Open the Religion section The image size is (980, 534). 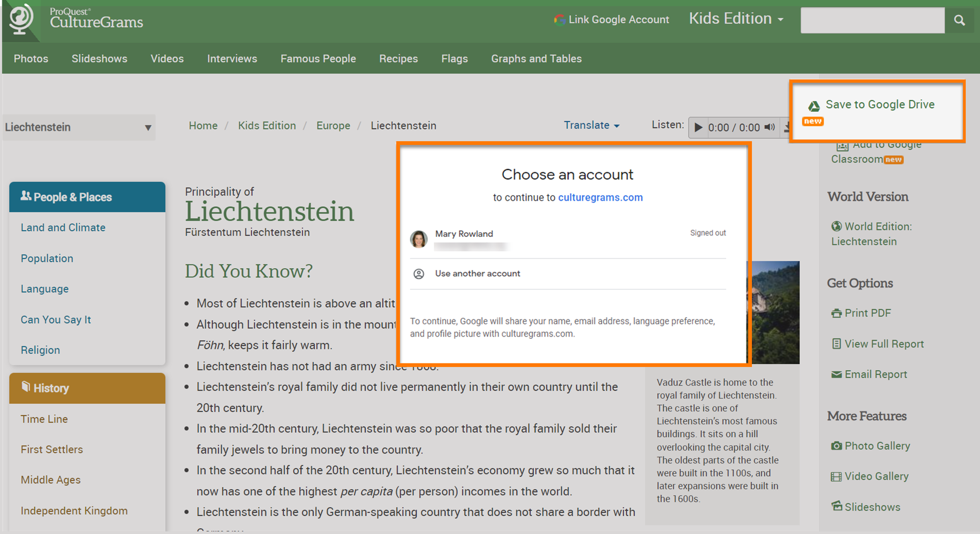click(40, 350)
